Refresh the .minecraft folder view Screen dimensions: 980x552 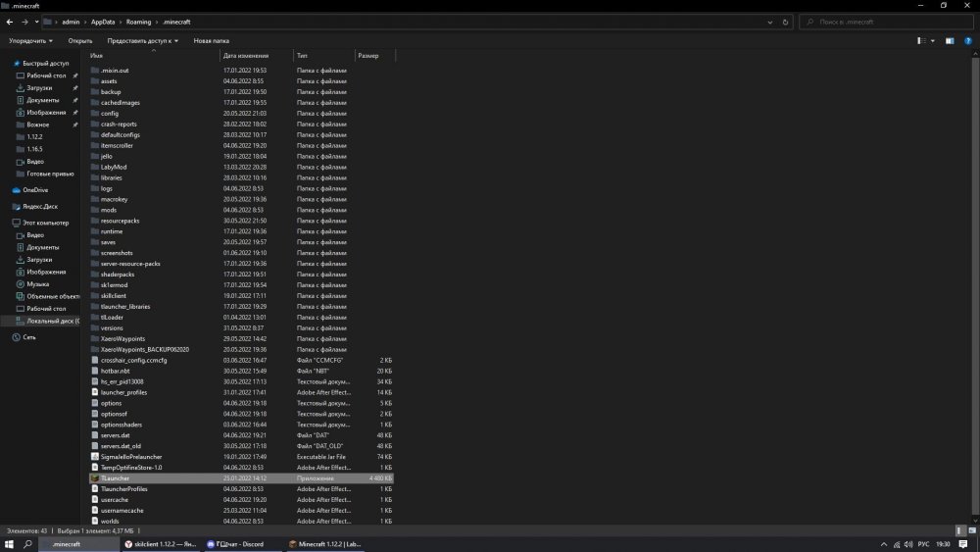tap(786, 22)
